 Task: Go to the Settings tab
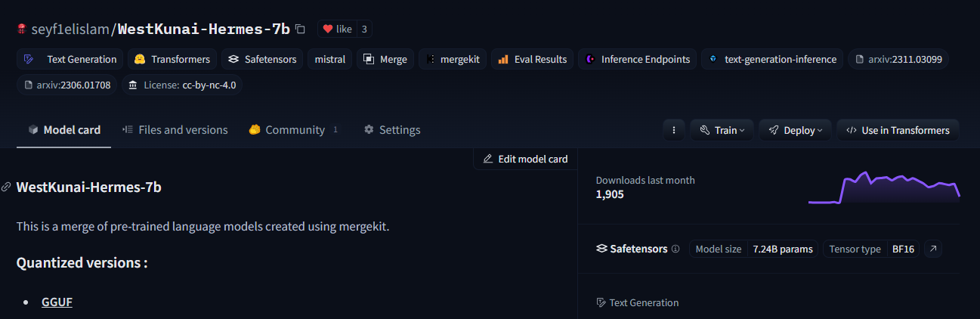tap(391, 130)
